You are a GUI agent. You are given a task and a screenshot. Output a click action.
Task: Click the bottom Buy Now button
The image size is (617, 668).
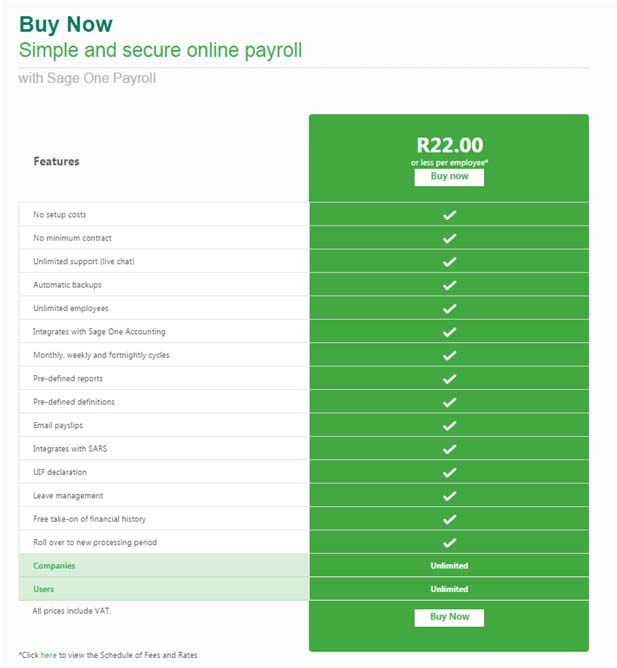449,617
